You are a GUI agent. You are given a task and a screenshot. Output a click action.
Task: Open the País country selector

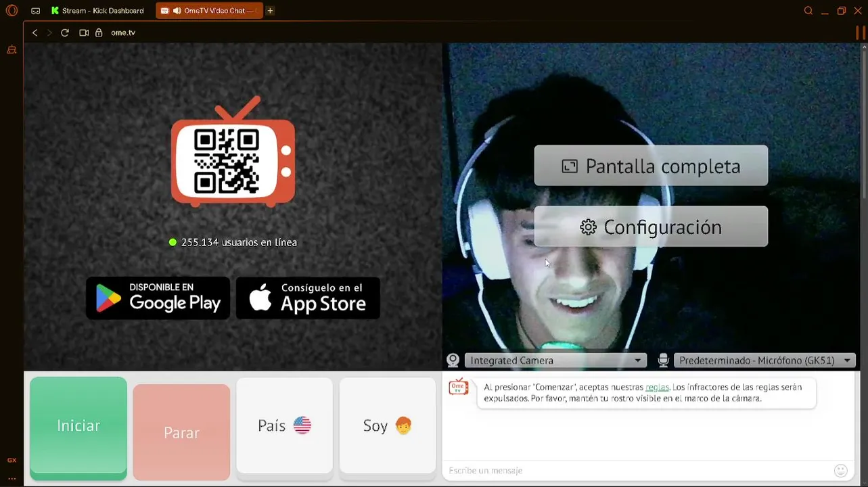[284, 425]
